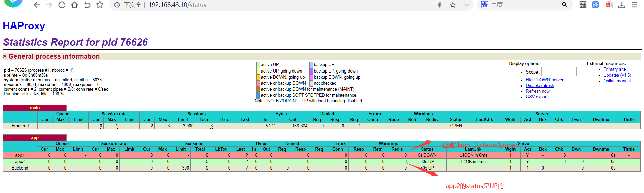The width and height of the screenshot is (644, 193).
Task: Click the translate extension icon
Action: tap(595, 5)
